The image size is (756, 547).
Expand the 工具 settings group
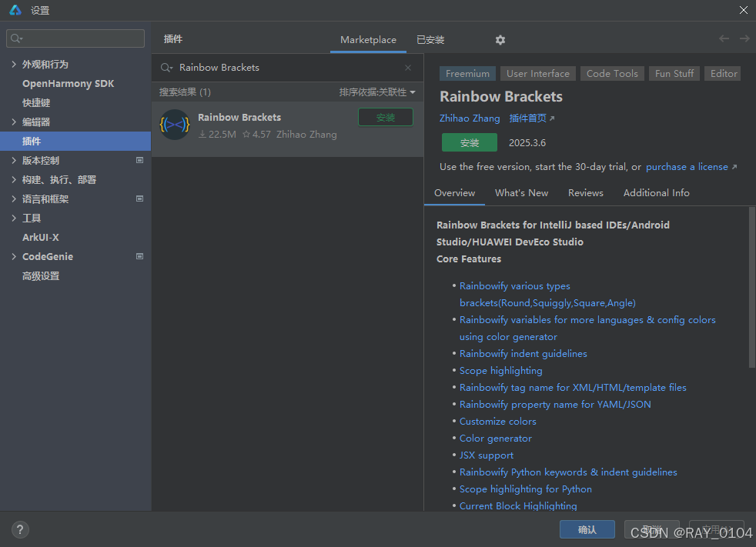click(x=14, y=218)
